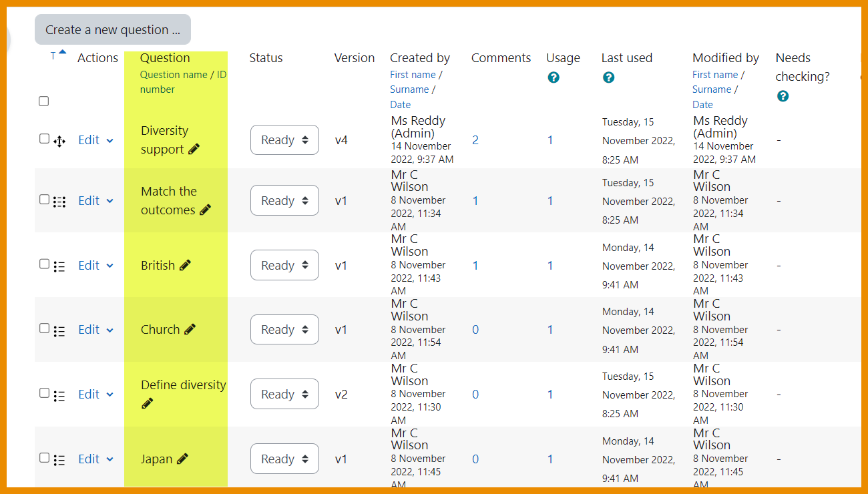Rename Japan question using pencil icon
Screen dimensions: 868x494
tap(182, 459)
